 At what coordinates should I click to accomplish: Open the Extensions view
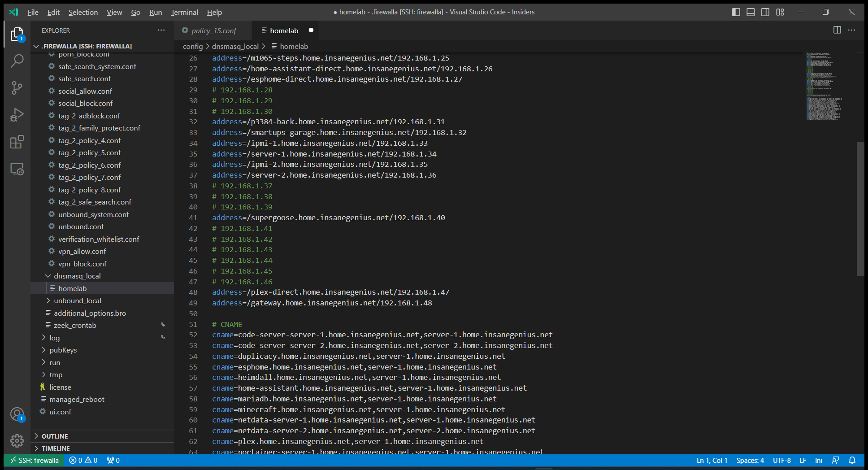pos(17,142)
